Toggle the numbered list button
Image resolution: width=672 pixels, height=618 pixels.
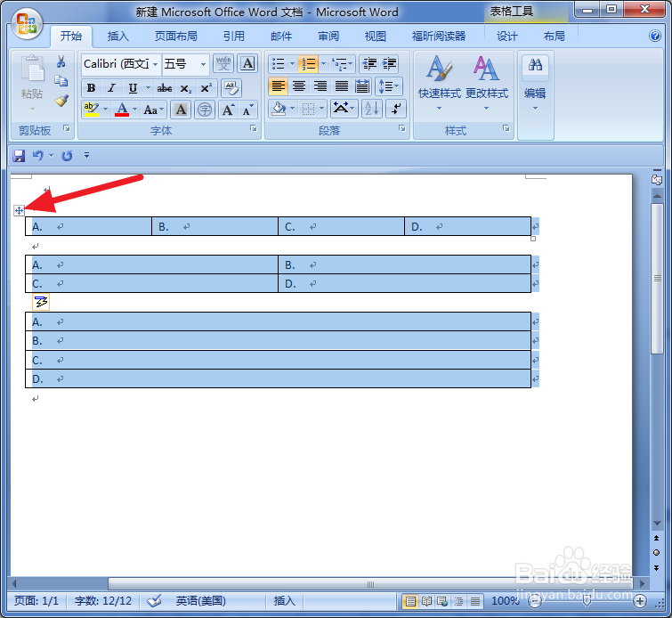click(x=308, y=64)
